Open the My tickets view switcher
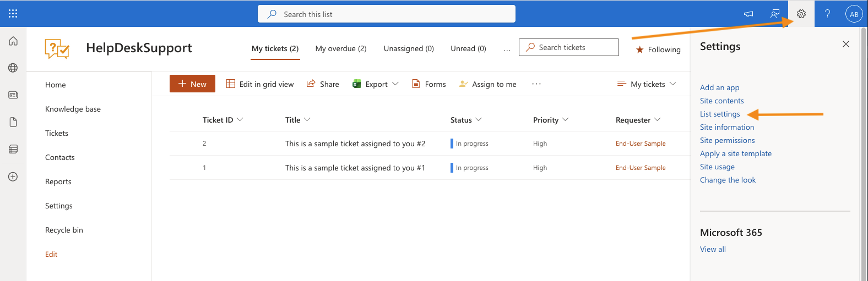868x281 pixels. [x=647, y=84]
